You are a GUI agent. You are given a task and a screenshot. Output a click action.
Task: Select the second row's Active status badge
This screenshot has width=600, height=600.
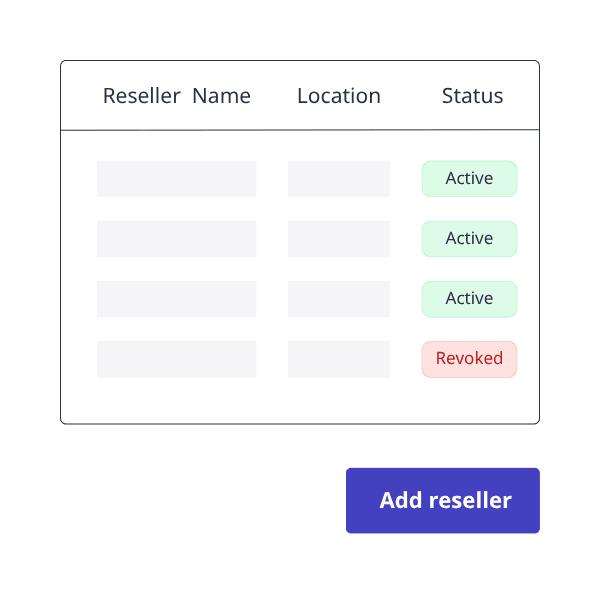(469, 239)
